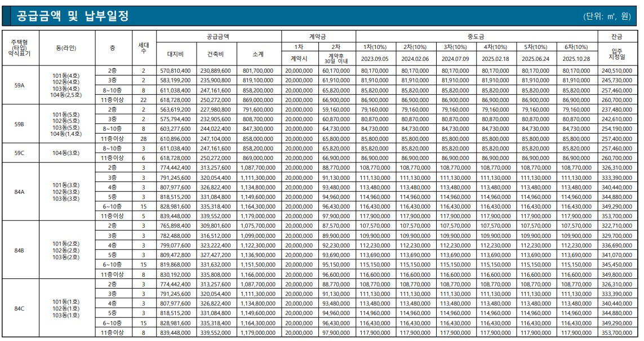This screenshot has height=341, width=644.
Task: Click land cost value '603,277,600'
Action: pyautogui.click(x=175, y=129)
